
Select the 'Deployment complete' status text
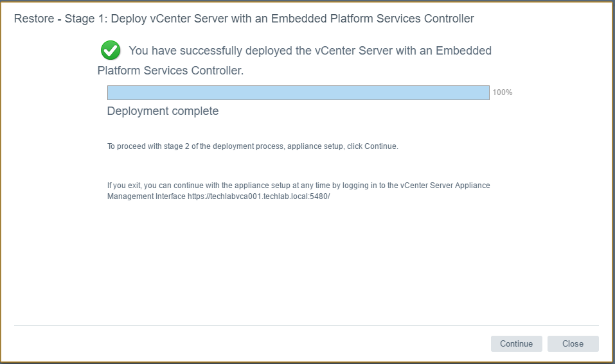pos(163,111)
